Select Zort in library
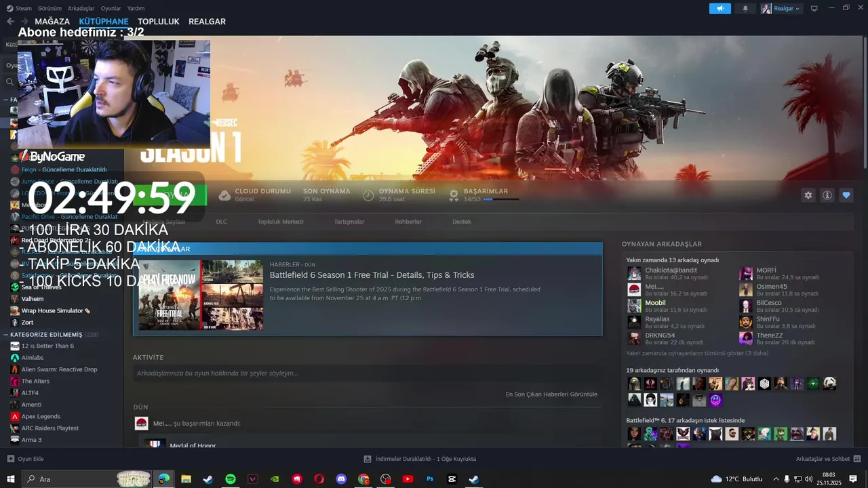Viewport: 868px width, 488px height. coord(27,323)
